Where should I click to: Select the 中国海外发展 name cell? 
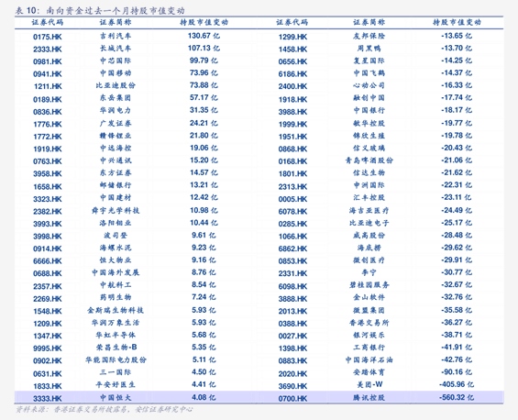(x=116, y=272)
